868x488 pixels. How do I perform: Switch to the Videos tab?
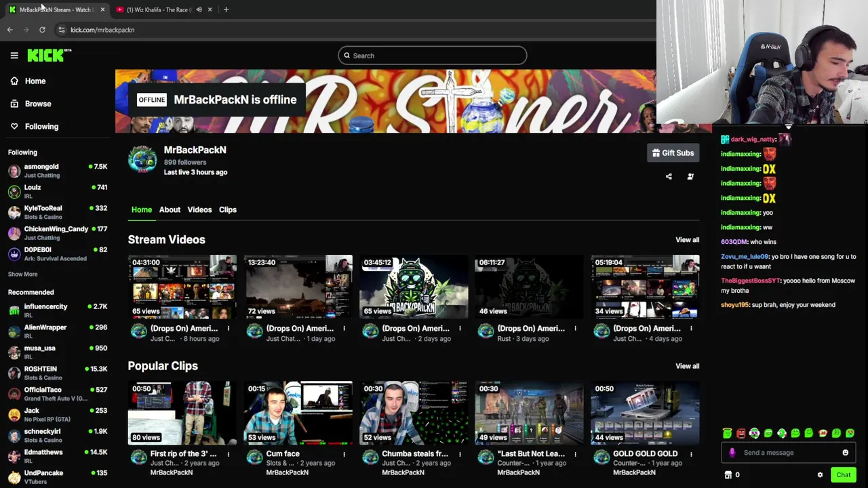click(x=199, y=209)
